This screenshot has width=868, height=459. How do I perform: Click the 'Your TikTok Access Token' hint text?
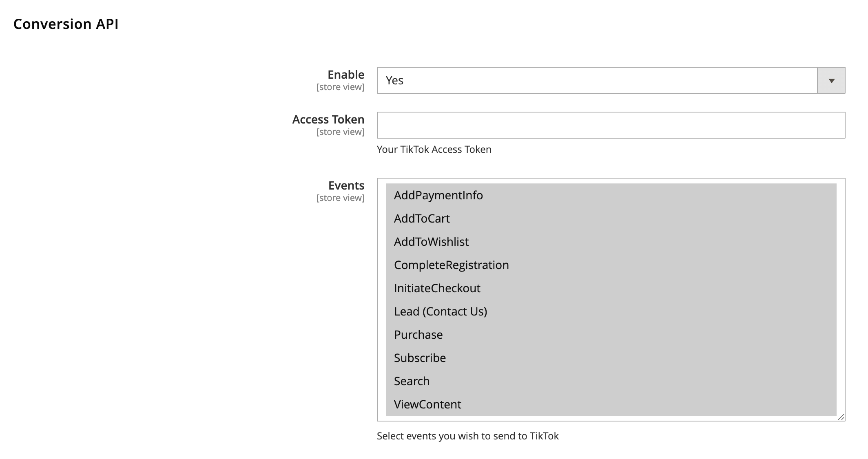(x=434, y=150)
